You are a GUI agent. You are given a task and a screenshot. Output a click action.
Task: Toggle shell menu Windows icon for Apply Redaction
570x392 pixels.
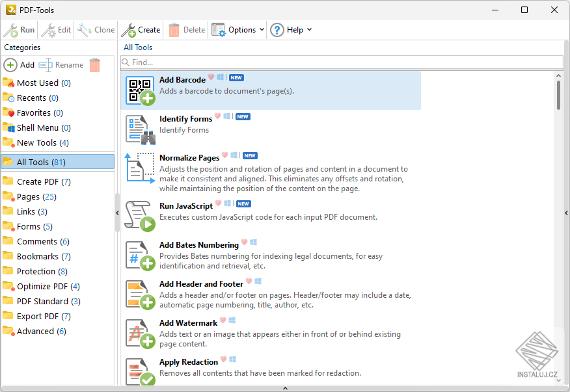pyautogui.click(x=233, y=359)
